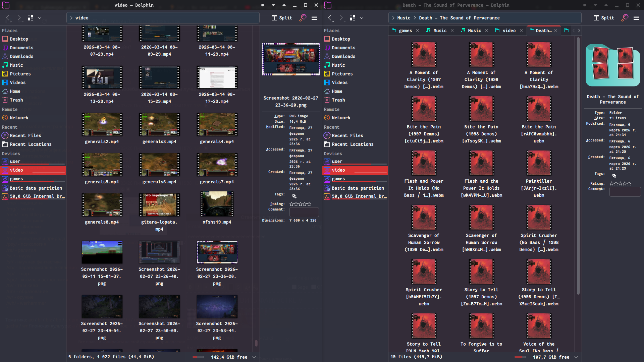Go back using right window's back arrow
This screenshot has width=644, height=362.
tap(330, 18)
